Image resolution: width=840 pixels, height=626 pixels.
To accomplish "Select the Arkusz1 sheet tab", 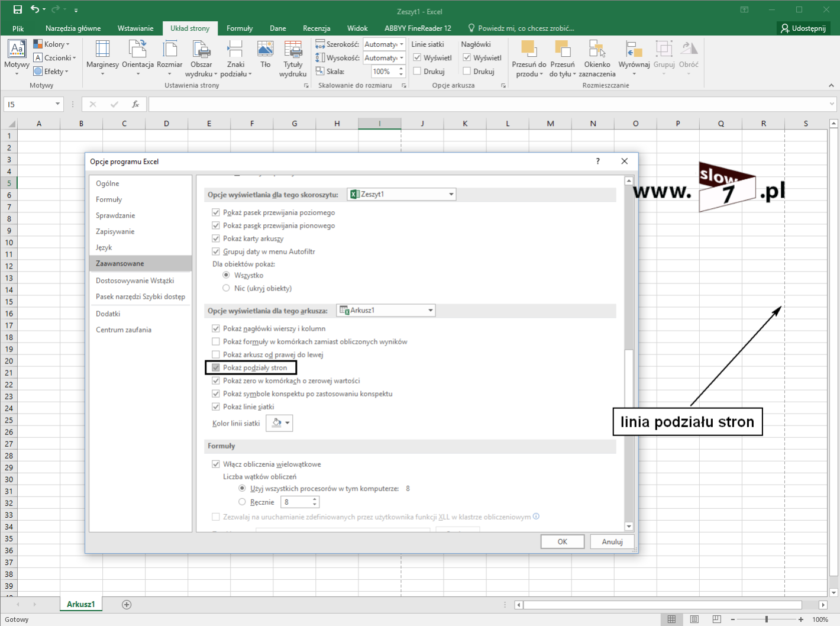I will pyautogui.click(x=81, y=604).
